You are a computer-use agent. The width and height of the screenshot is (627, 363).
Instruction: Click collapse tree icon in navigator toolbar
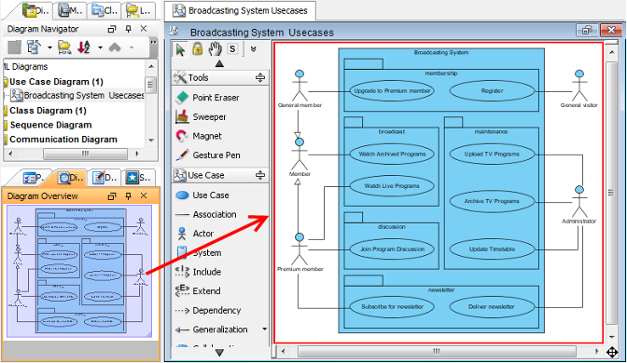tap(34, 47)
